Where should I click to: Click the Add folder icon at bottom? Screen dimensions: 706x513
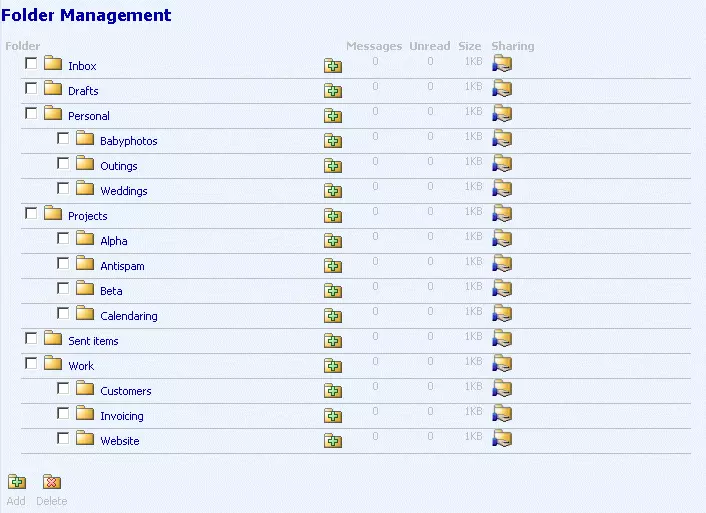point(17,482)
